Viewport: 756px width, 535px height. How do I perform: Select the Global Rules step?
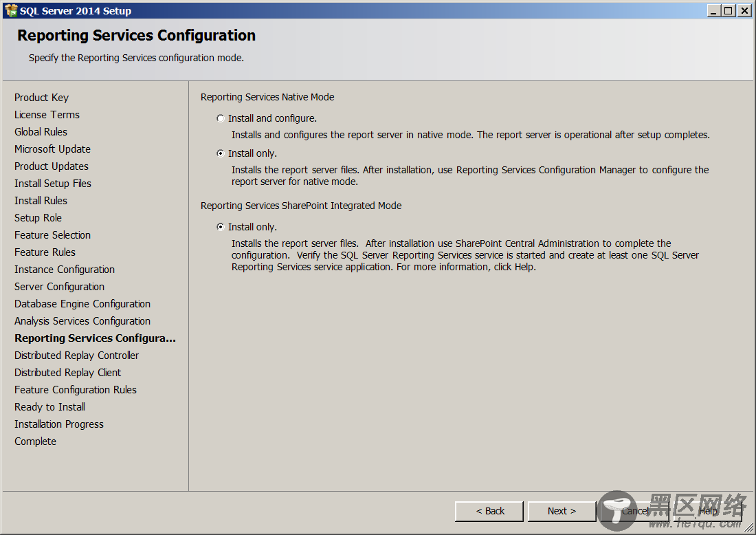(41, 132)
